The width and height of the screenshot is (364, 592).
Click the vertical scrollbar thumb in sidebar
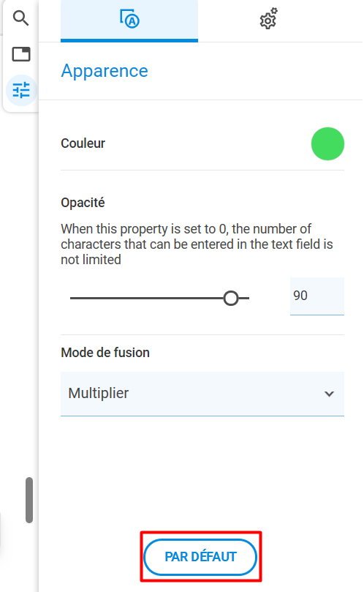tap(29, 500)
